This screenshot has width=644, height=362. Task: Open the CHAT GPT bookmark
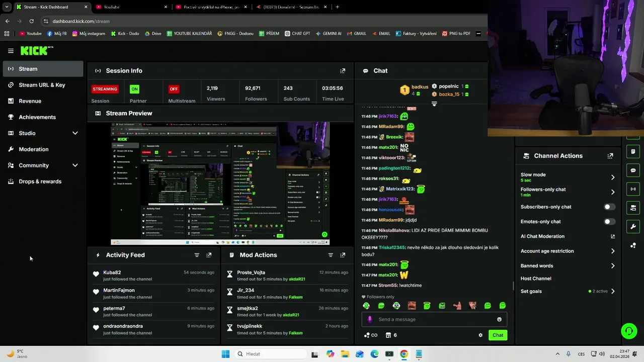point(297,34)
